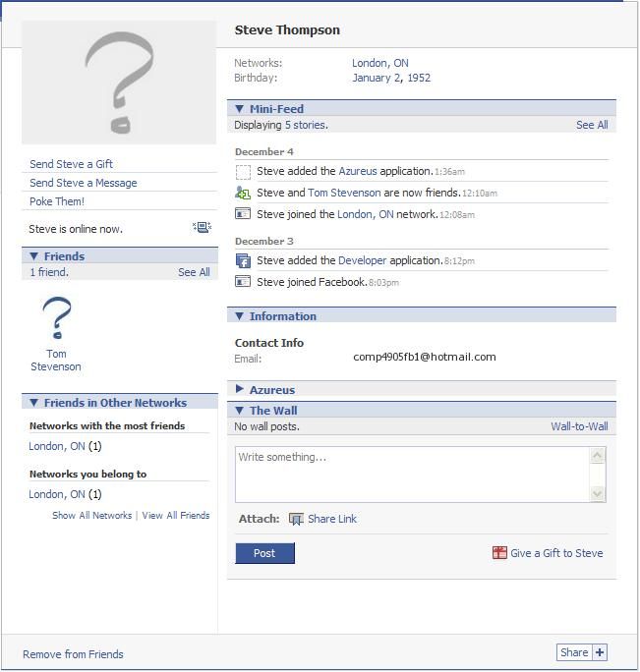Open Tom Stevenson name link under Friends
Screen dimensions: 640x672
click(x=56, y=361)
